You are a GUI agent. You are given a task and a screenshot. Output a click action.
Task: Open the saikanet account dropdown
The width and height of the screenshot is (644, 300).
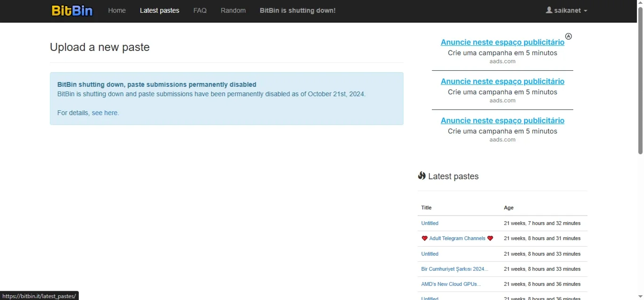567,10
